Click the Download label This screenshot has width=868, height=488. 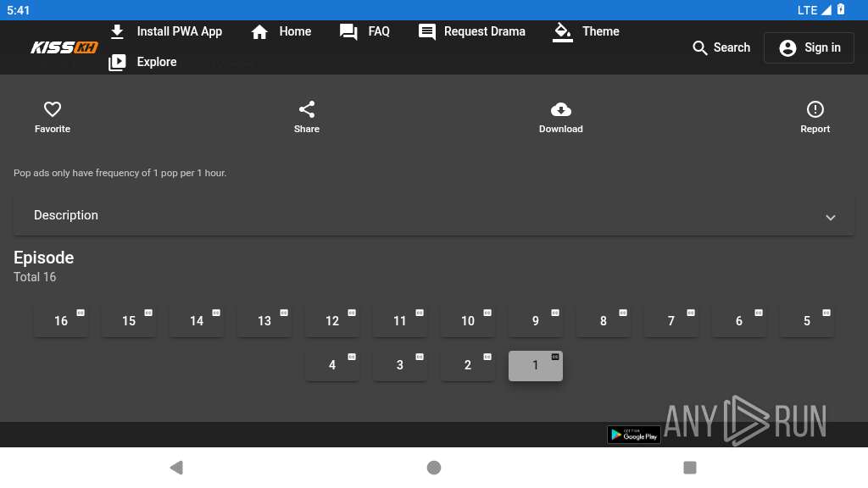pos(561,129)
